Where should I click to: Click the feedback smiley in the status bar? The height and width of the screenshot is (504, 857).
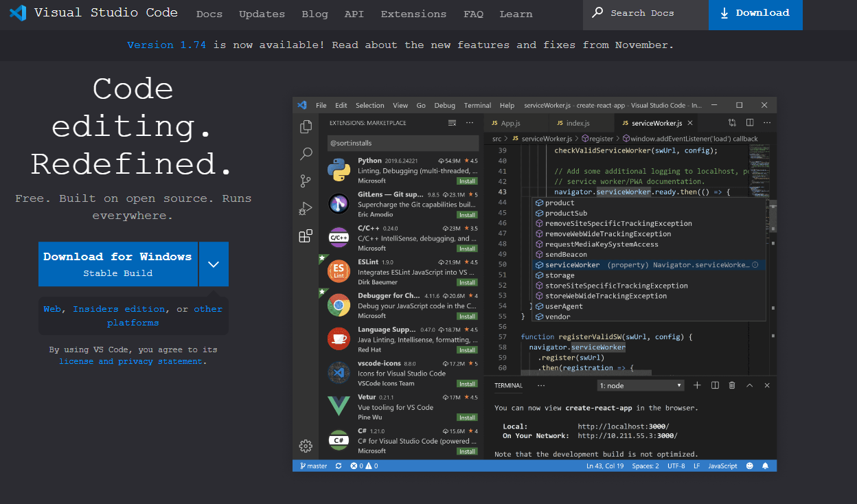(749, 466)
